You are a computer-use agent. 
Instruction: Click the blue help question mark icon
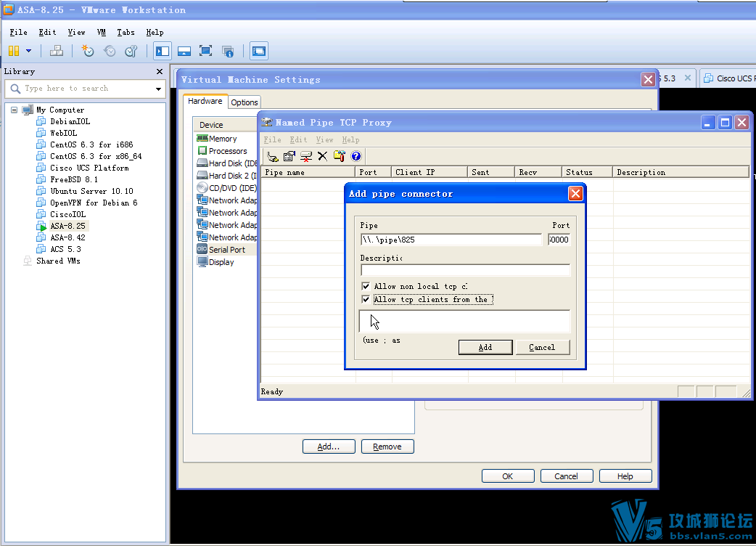pyautogui.click(x=356, y=156)
